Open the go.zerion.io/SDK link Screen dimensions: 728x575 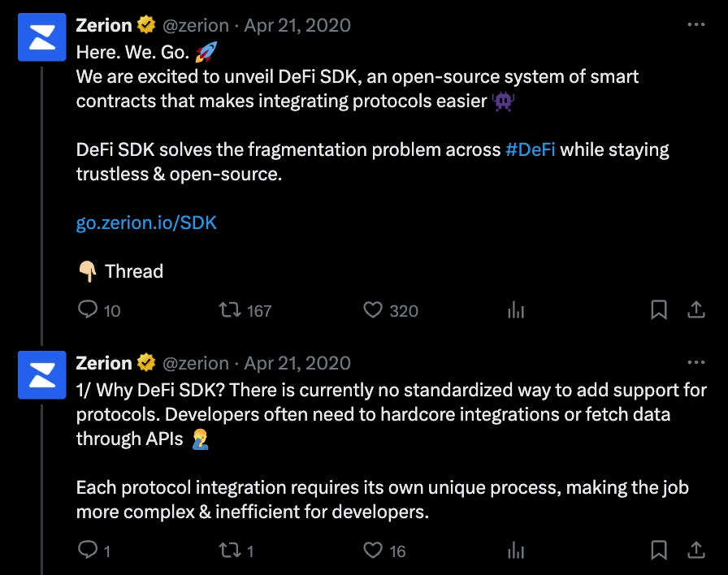(146, 222)
